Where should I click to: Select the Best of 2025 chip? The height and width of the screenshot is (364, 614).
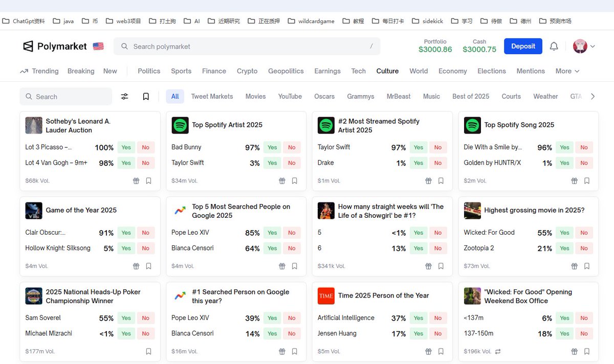pos(471,96)
